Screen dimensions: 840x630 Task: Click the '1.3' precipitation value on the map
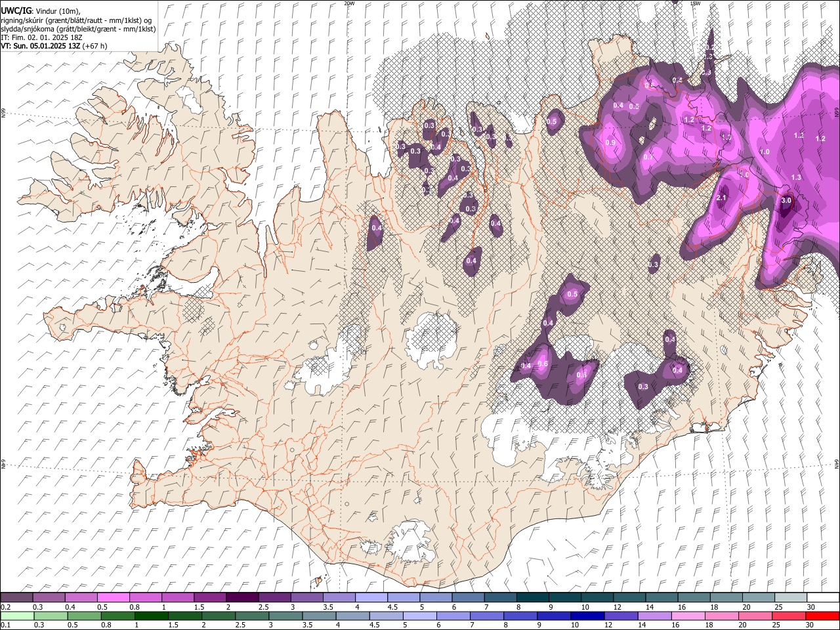tap(796, 178)
